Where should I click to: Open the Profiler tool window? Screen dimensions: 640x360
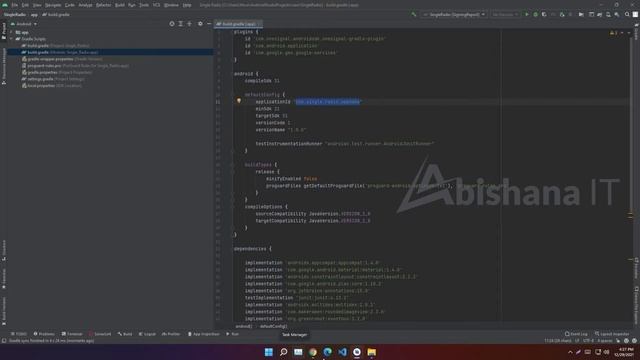tap(171, 334)
